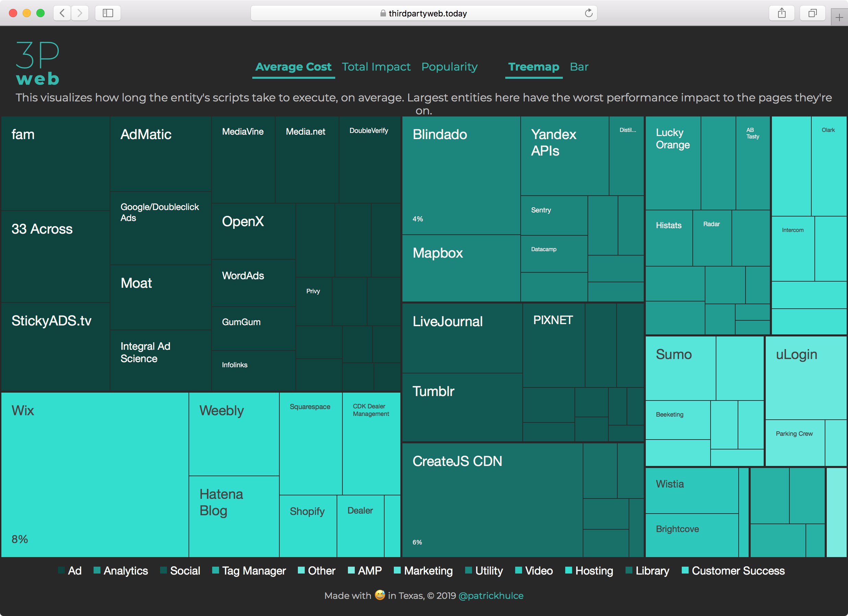Select the PIXNET treemap cell
848x616 pixels.
pos(554,345)
